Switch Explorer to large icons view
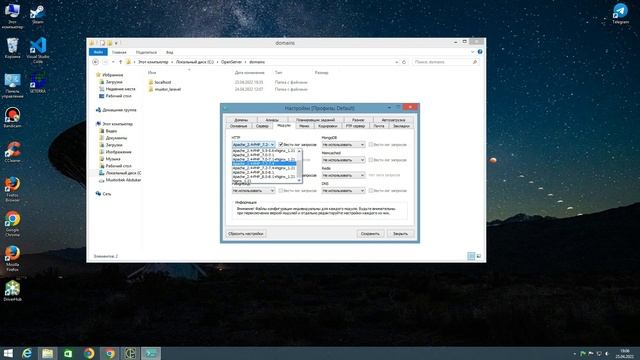 tap(479, 256)
